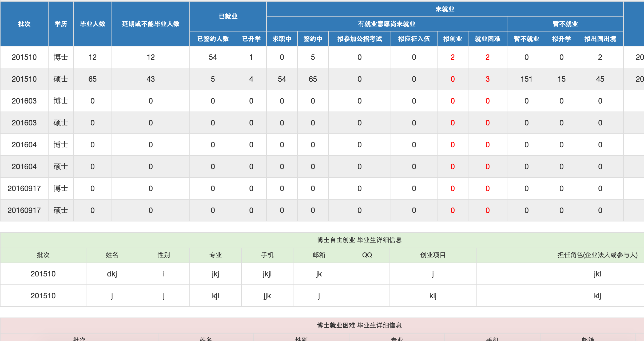Click the 博士就业困难 毕业生详细信息 title
Screen dimensions: 644x341
pos(359,325)
